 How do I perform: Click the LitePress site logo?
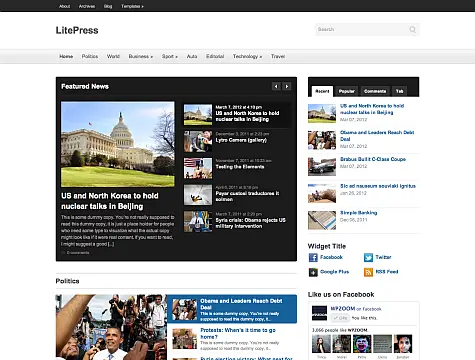(x=77, y=30)
